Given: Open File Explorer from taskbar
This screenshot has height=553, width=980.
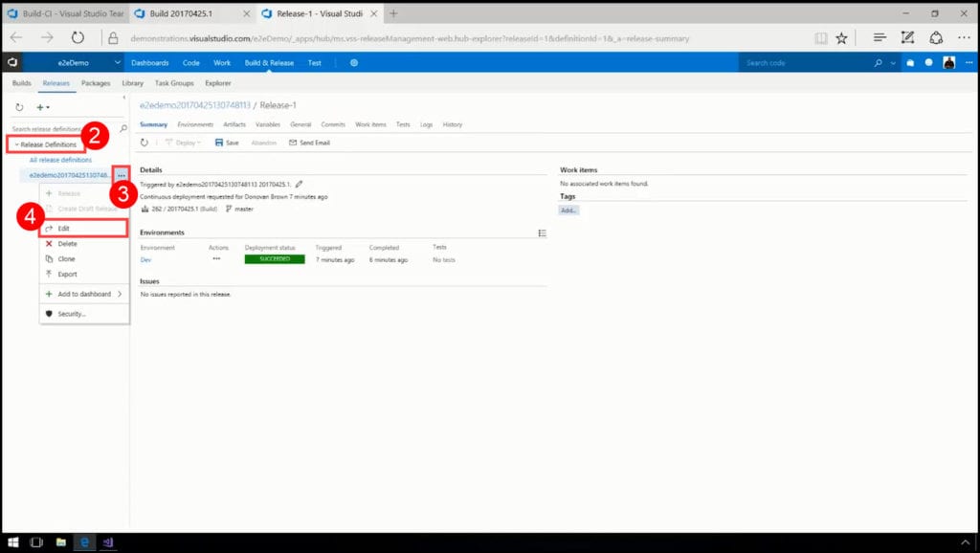Looking at the screenshot, I should [x=60, y=542].
